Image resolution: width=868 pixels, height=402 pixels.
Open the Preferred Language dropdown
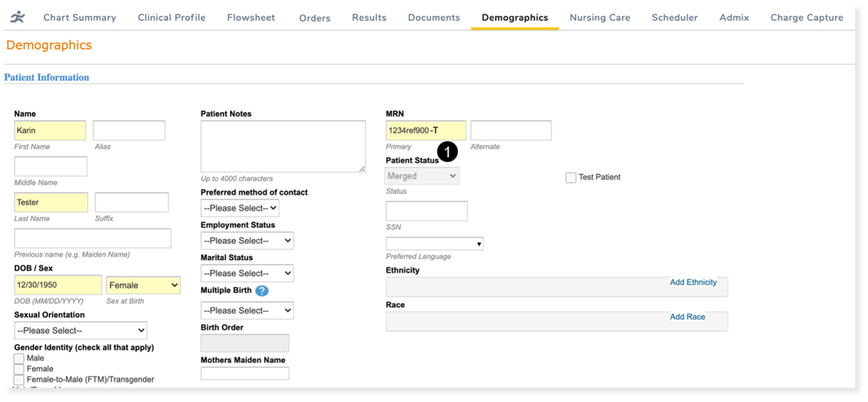[x=435, y=244]
